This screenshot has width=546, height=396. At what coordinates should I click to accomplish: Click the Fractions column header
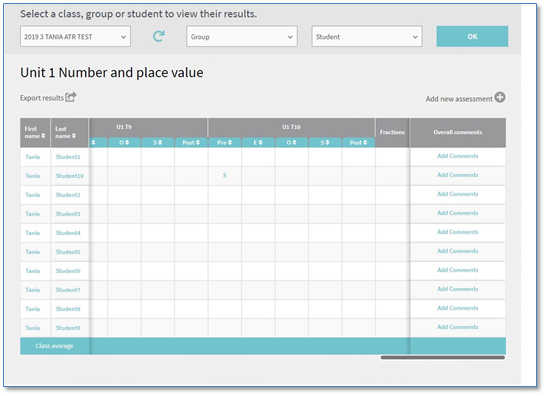(x=392, y=132)
